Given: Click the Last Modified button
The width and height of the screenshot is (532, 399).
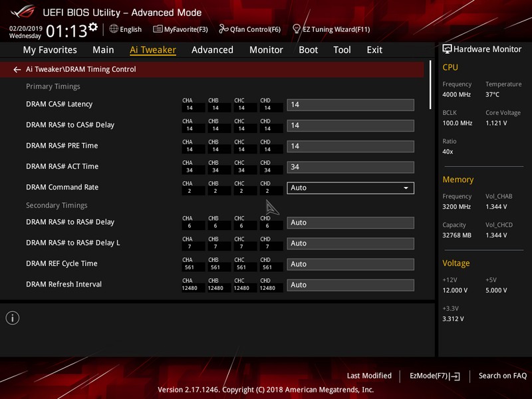Looking at the screenshot, I should click(x=369, y=376).
